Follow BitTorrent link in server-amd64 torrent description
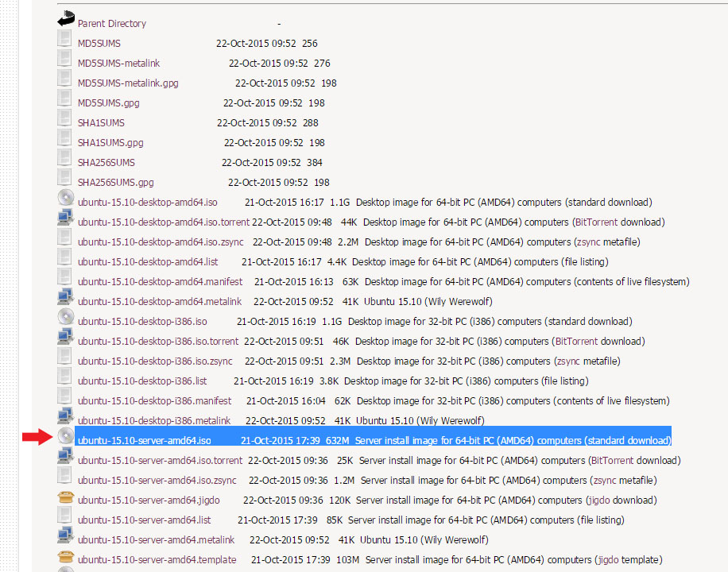The image size is (728, 572). click(x=613, y=461)
